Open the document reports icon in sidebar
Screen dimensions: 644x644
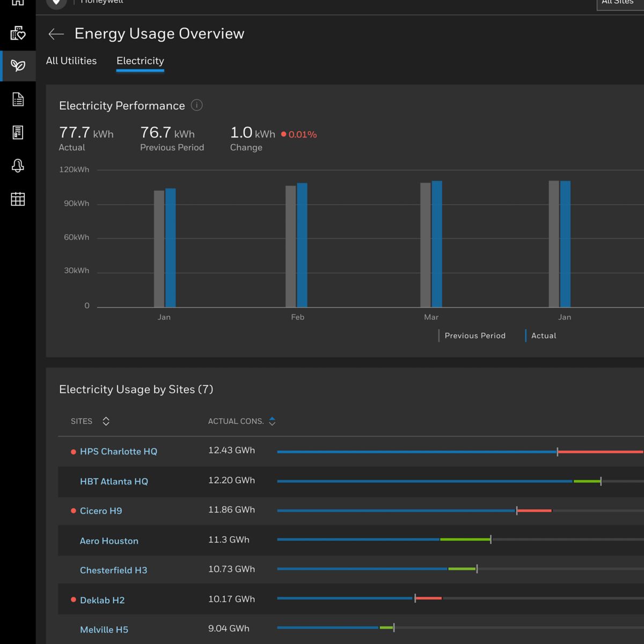18,99
